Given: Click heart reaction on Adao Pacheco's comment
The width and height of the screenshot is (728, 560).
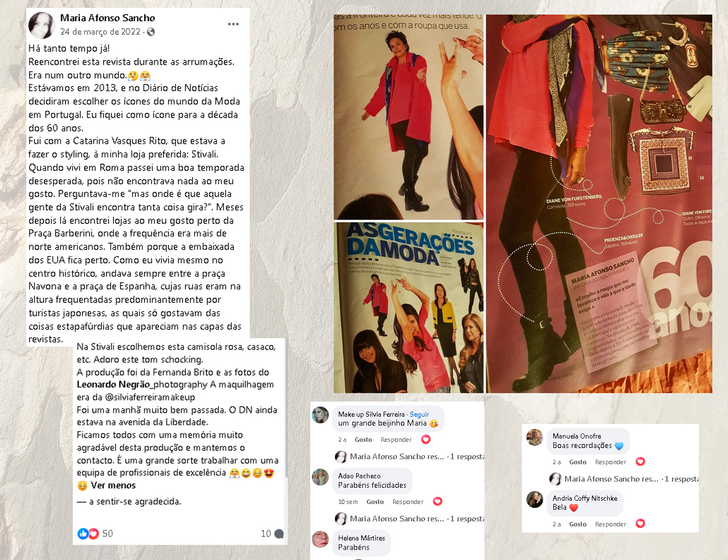Looking at the screenshot, I should pyautogui.click(x=437, y=501).
